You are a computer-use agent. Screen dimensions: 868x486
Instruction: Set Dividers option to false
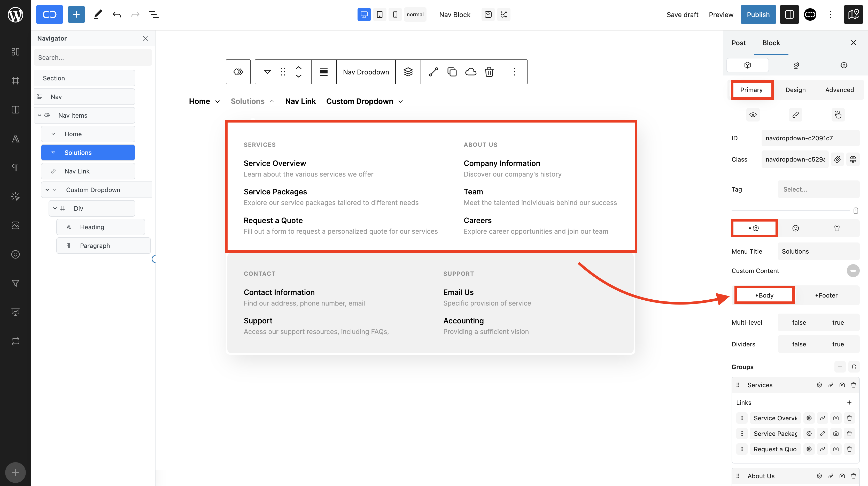799,344
